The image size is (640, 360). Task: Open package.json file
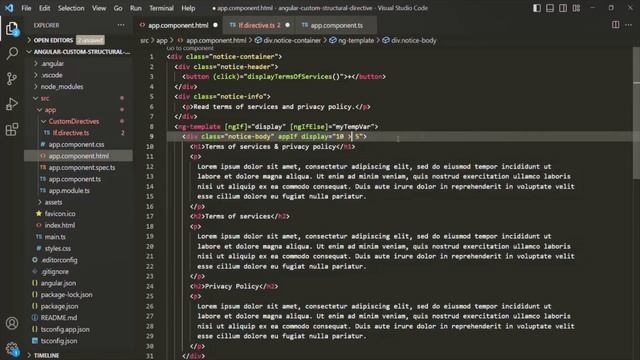pyautogui.click(x=59, y=306)
